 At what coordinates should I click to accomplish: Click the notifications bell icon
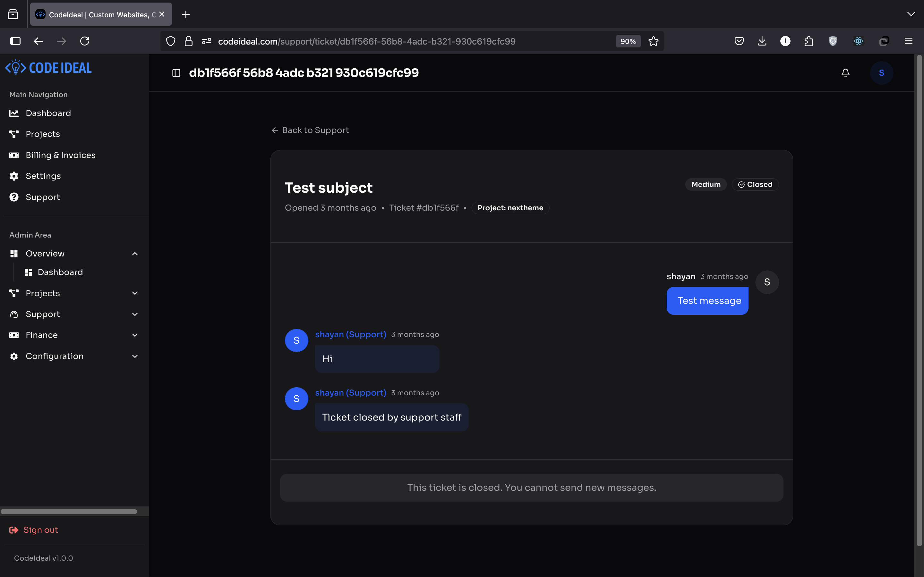(x=845, y=73)
